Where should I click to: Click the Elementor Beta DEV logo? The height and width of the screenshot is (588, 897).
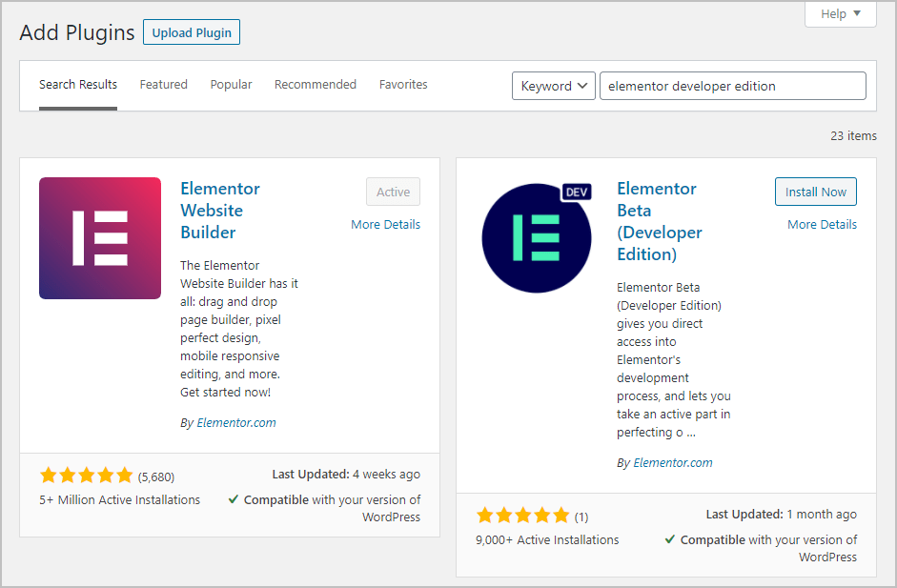tap(536, 237)
